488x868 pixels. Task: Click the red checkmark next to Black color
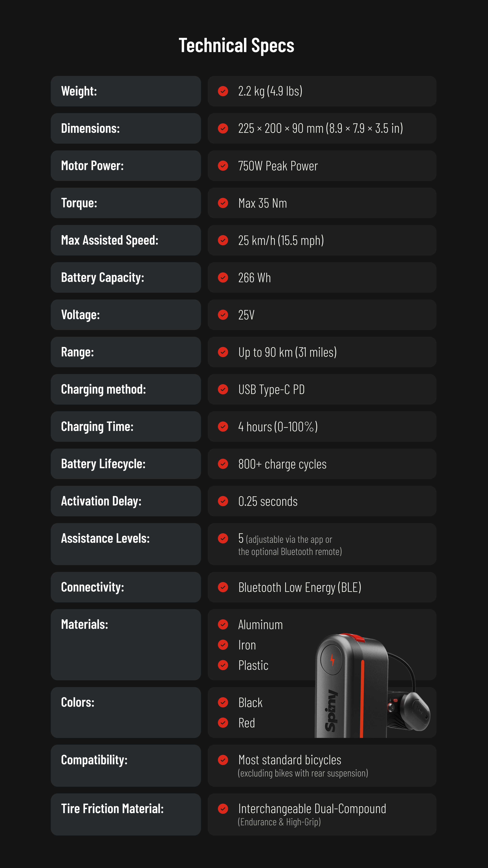(223, 702)
